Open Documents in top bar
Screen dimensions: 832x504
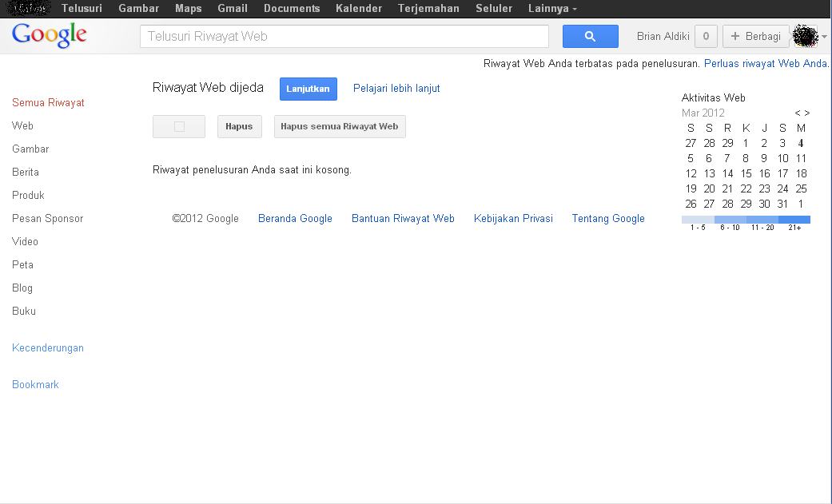(292, 9)
